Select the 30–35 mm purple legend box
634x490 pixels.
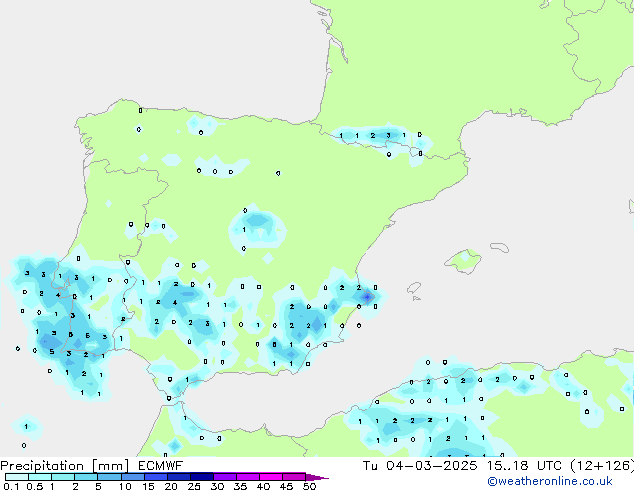click(224, 477)
